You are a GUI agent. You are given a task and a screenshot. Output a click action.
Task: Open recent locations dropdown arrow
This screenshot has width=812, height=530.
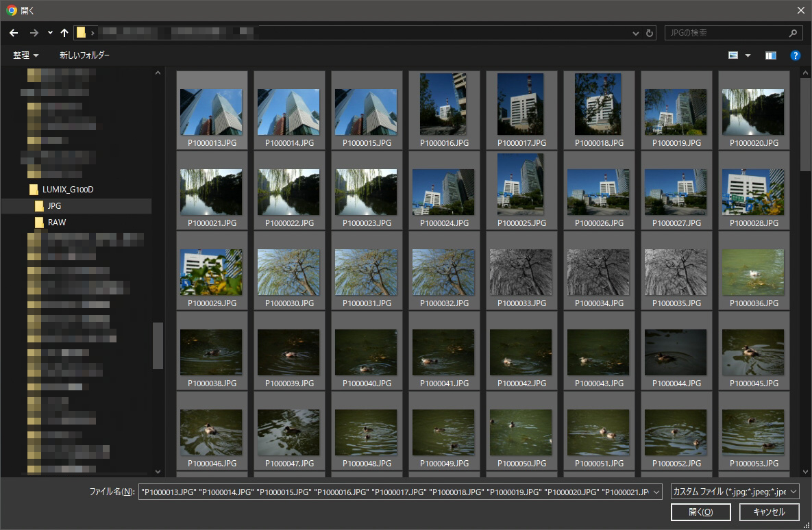tap(50, 33)
